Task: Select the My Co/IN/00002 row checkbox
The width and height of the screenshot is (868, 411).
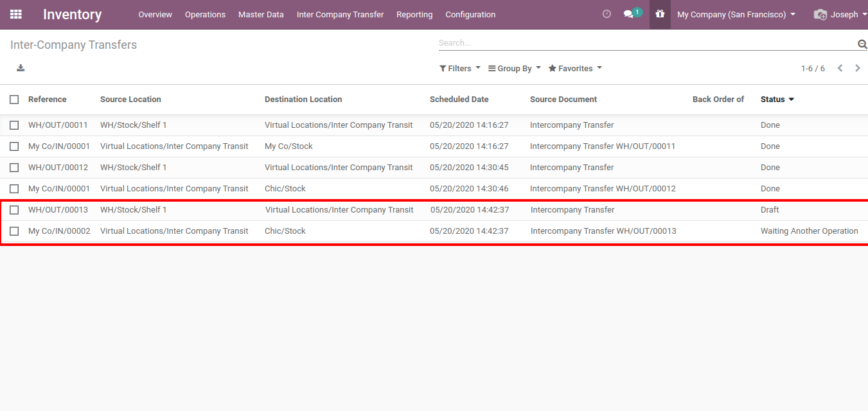Action: point(14,231)
